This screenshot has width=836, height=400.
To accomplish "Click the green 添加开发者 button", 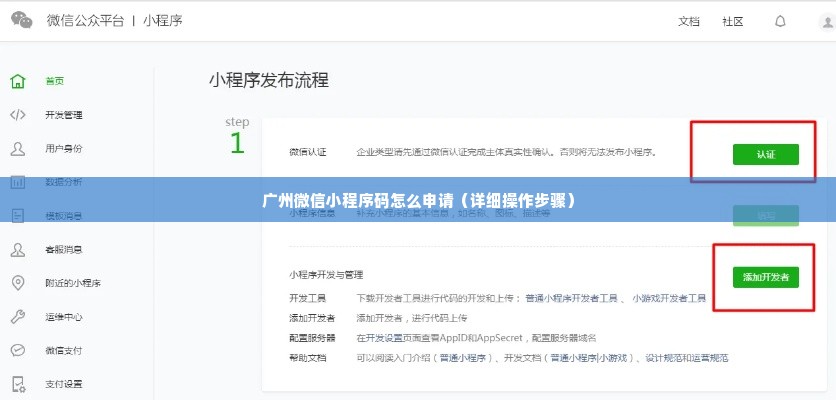I will [x=766, y=277].
